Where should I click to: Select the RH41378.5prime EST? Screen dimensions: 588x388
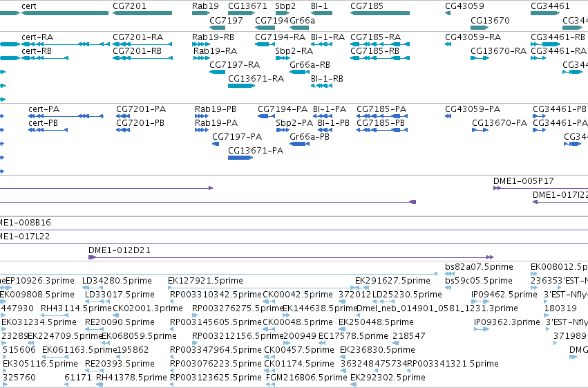coord(99,385)
